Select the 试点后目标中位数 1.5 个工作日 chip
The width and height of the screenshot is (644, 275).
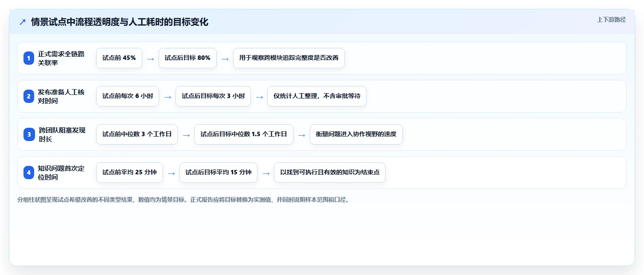point(244,134)
